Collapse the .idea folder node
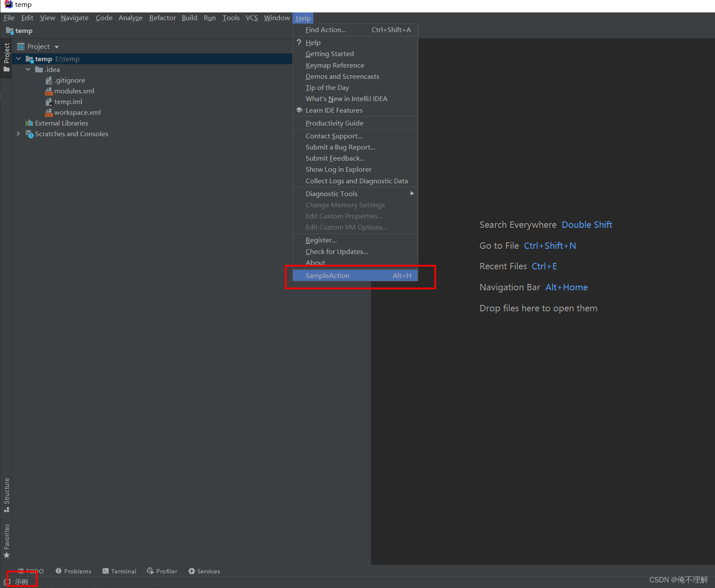This screenshot has height=588, width=715. click(28, 69)
